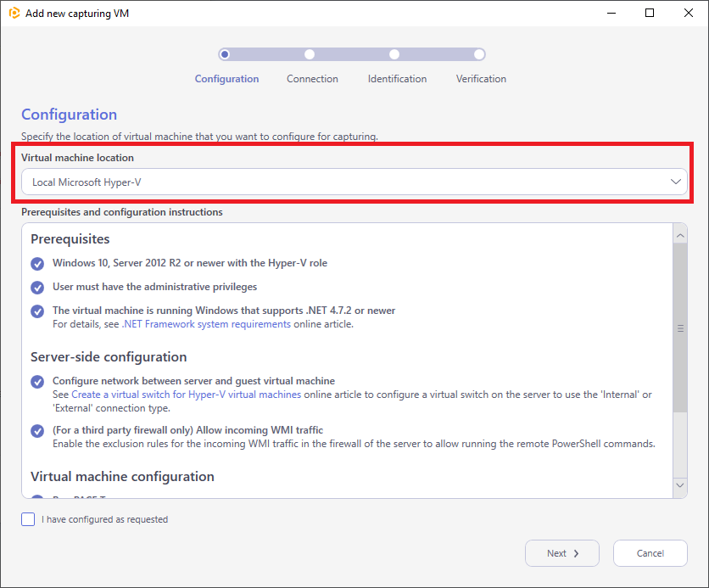Click check icon beside .NET 4.7.2 requirement

(x=37, y=311)
